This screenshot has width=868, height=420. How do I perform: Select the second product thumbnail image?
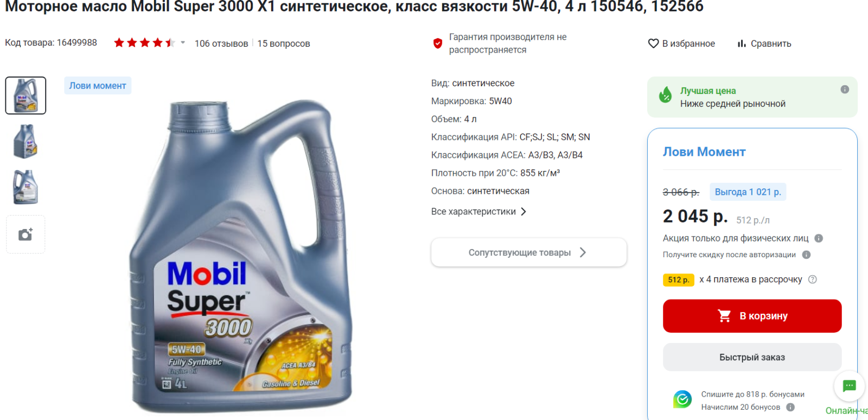tap(25, 142)
